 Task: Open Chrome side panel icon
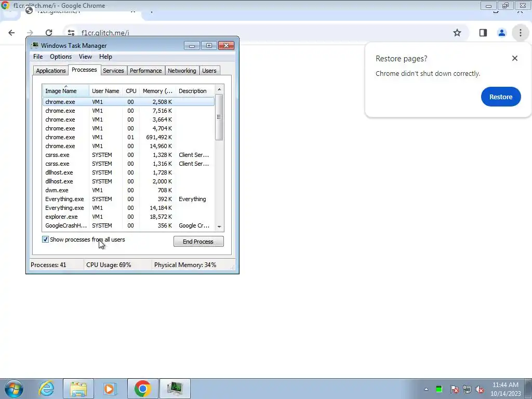(483, 33)
